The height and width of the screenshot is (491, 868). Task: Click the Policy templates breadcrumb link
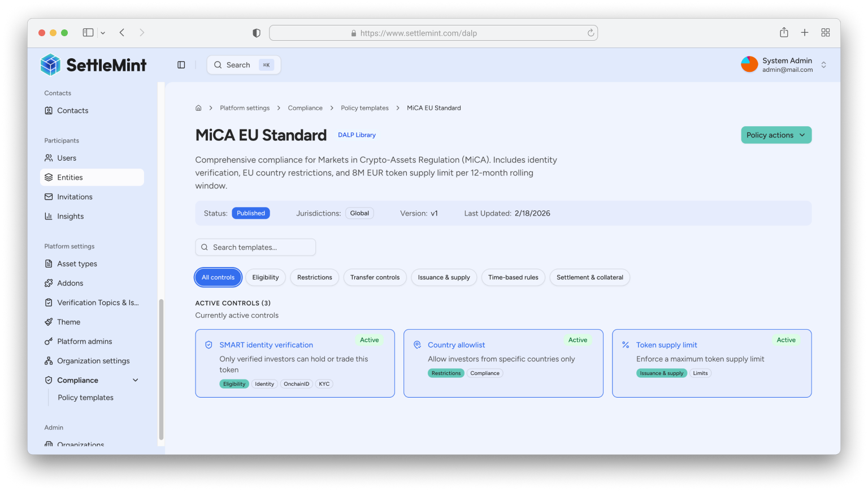[x=364, y=108]
